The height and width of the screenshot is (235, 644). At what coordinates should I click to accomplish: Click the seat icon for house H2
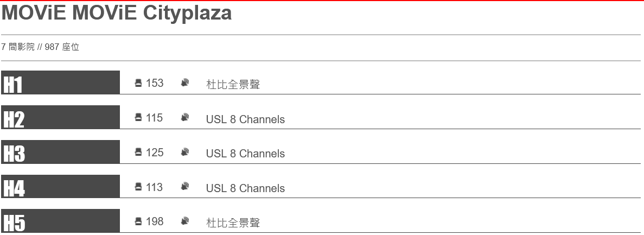(x=138, y=117)
